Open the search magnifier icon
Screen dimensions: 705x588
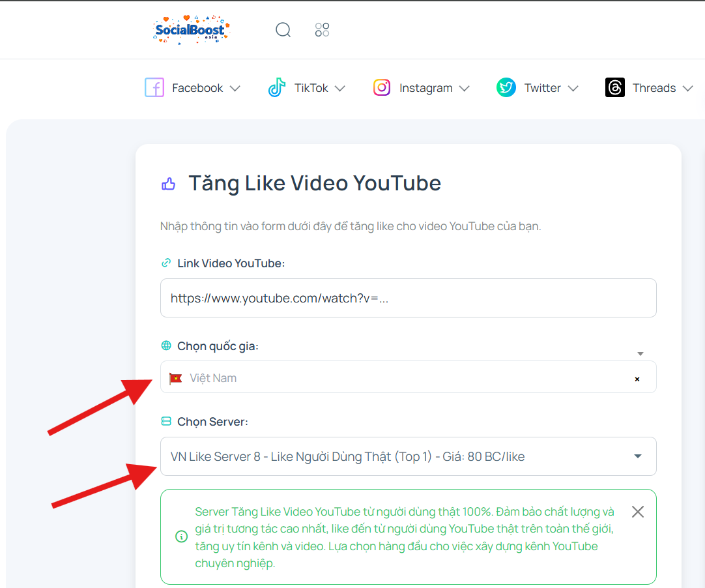[x=283, y=30]
